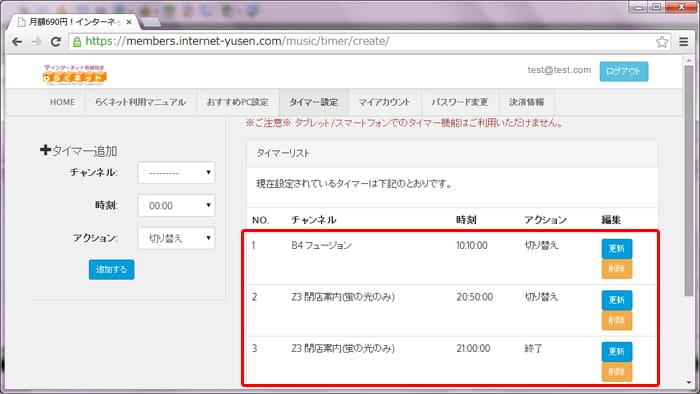Click 更新 for timer 3 at 21:00:00
This screenshot has height=394, width=700.
pyautogui.click(x=617, y=352)
